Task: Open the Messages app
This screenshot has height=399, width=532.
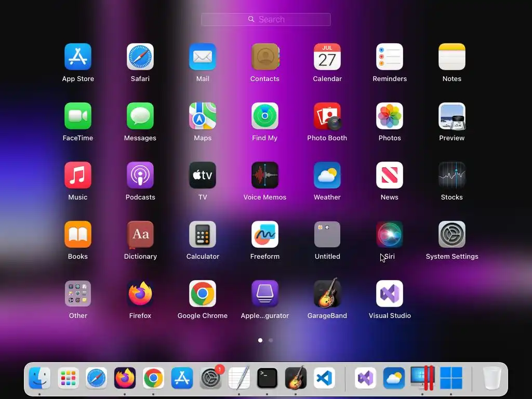Action: tap(140, 116)
